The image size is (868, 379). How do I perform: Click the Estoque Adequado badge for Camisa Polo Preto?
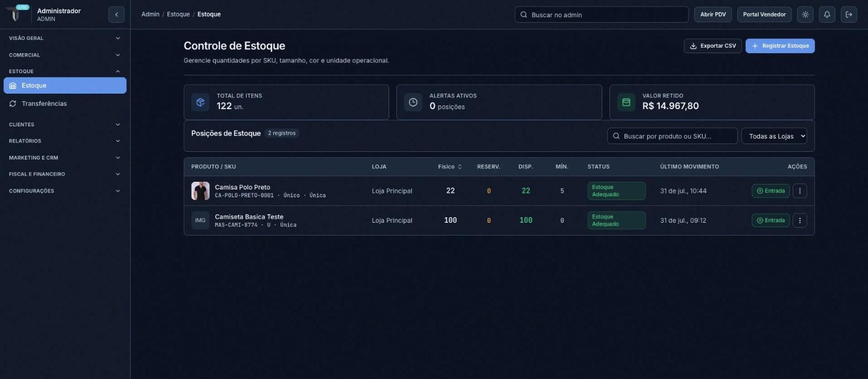tap(616, 191)
